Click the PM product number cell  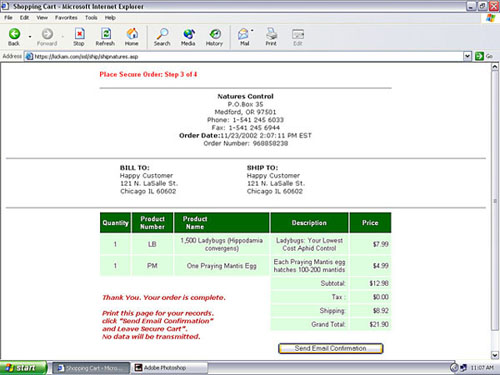click(x=152, y=266)
